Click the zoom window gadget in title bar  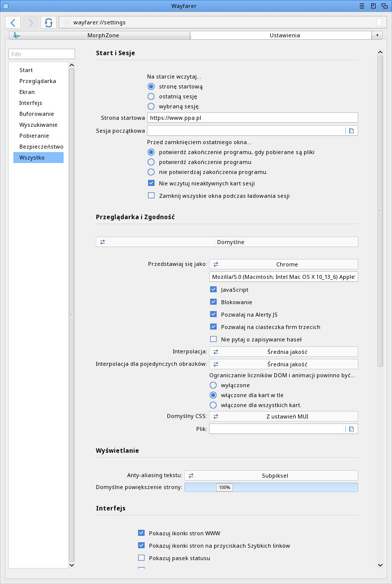374,5
